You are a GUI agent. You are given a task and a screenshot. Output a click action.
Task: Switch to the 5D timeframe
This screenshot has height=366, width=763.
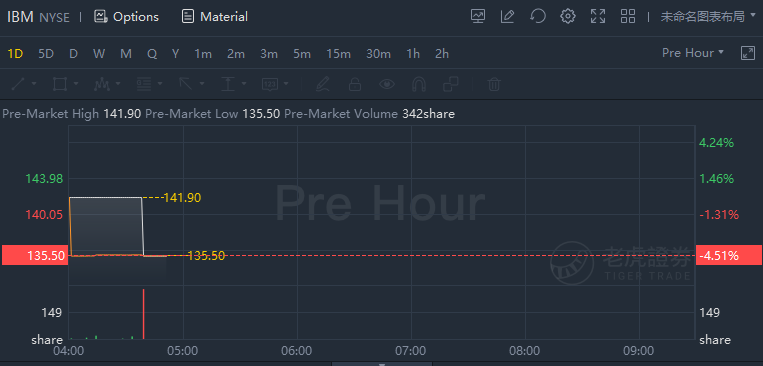coord(46,54)
